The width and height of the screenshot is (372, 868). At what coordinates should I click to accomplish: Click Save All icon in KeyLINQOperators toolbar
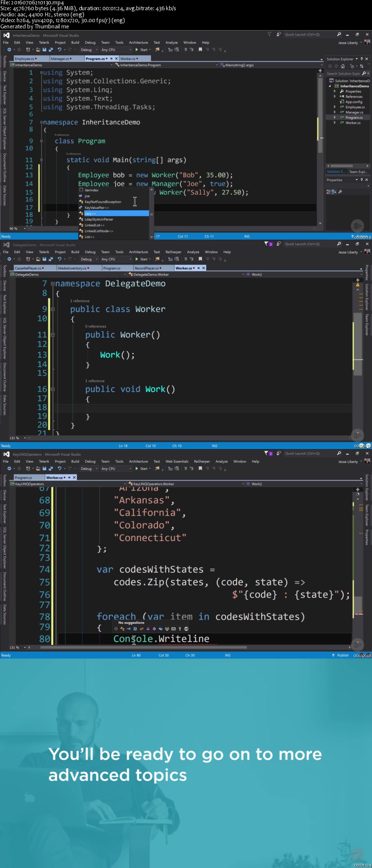50,469
